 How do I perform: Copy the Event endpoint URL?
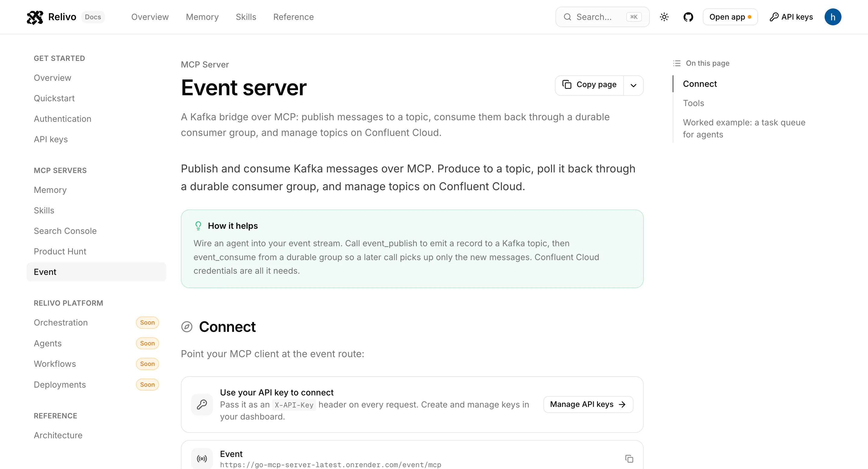[629, 458]
